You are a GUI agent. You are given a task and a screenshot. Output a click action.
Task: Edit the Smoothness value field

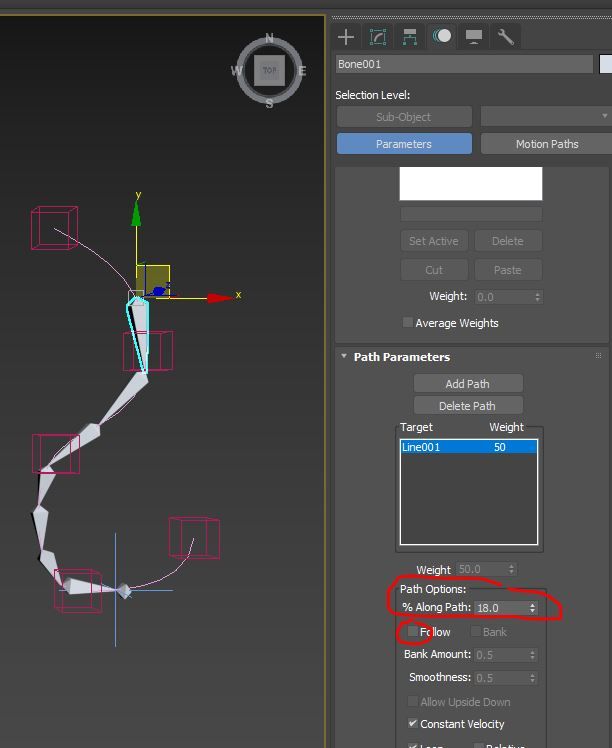(x=501, y=678)
